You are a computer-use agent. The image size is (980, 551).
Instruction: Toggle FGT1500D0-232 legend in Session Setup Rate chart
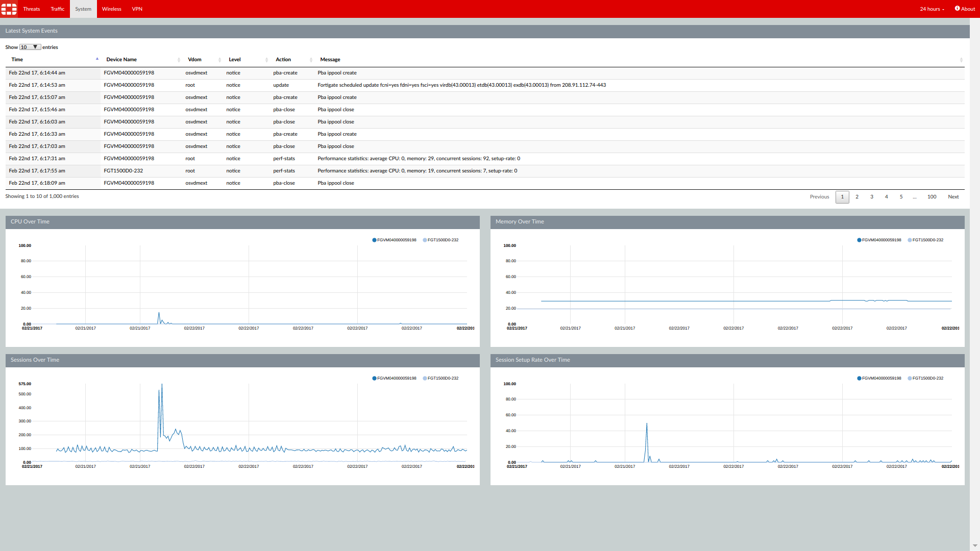point(925,378)
